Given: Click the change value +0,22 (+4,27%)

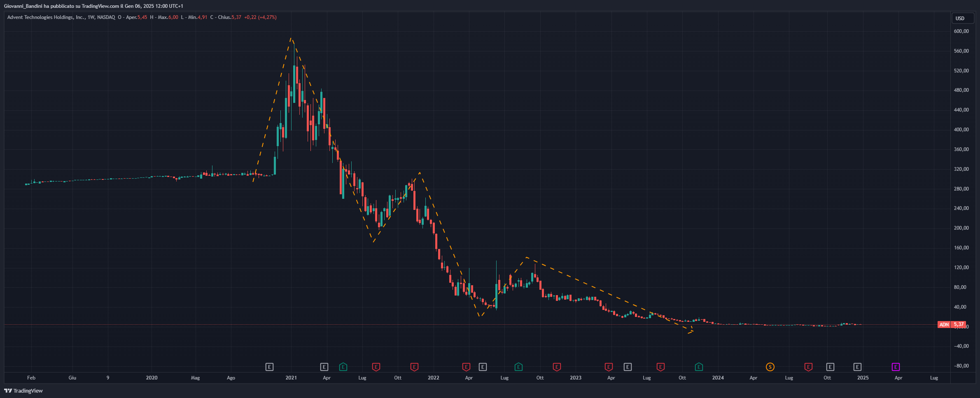Looking at the screenshot, I should point(260,17).
